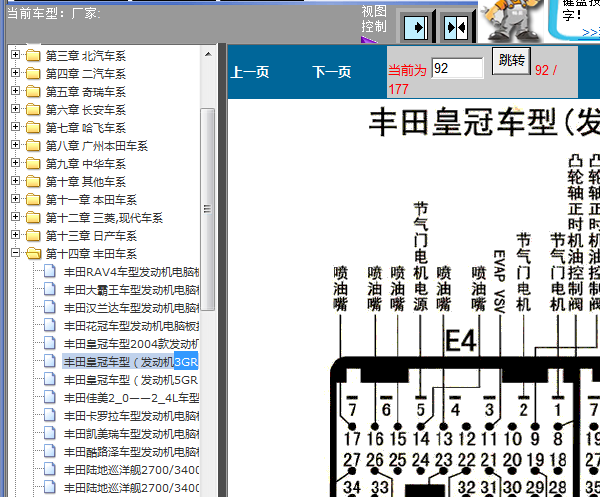
Task: Click the 视图控制 label
Action: click(373, 19)
